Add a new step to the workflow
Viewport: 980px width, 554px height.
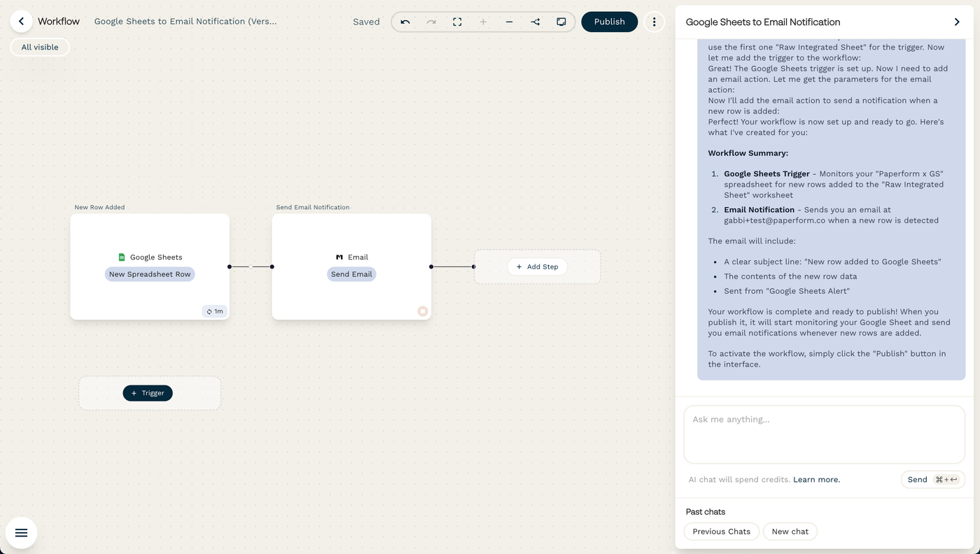[x=538, y=267]
